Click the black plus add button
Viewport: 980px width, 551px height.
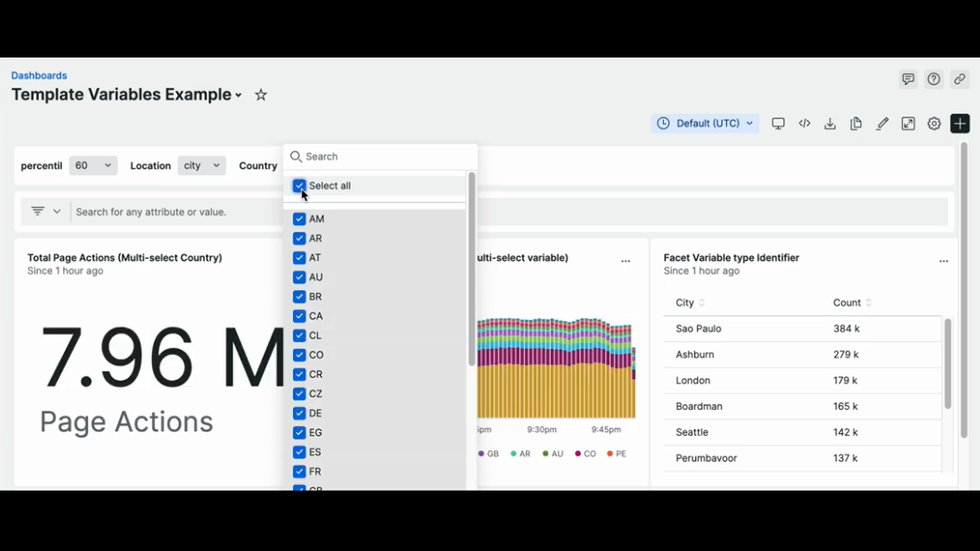[x=960, y=123]
